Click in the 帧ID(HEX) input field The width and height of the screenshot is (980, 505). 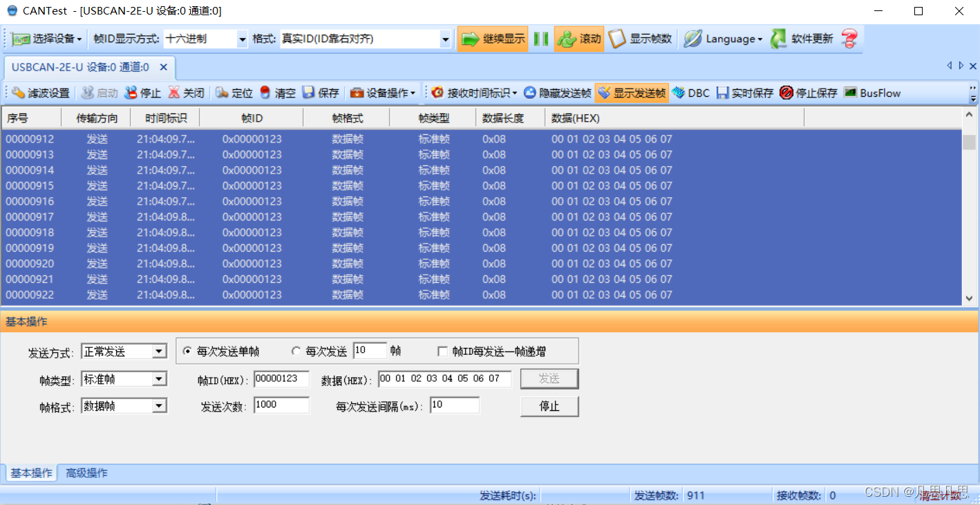click(282, 378)
